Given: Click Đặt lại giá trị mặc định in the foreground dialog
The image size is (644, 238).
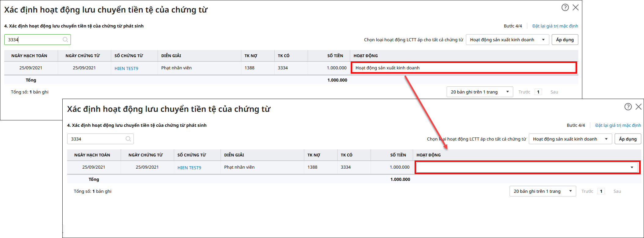Looking at the screenshot, I should [618, 125].
